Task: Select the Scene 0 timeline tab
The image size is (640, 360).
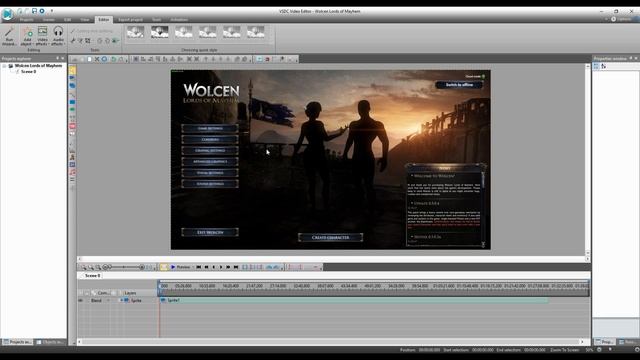Action: 93,276
